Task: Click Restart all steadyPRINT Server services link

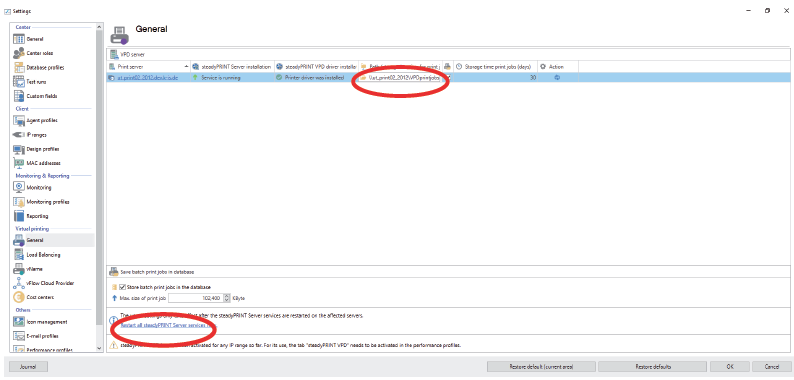Action: tap(168, 325)
